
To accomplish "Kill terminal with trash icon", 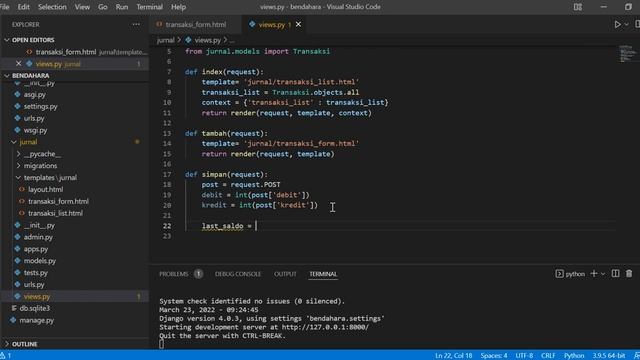I will coord(629,273).
